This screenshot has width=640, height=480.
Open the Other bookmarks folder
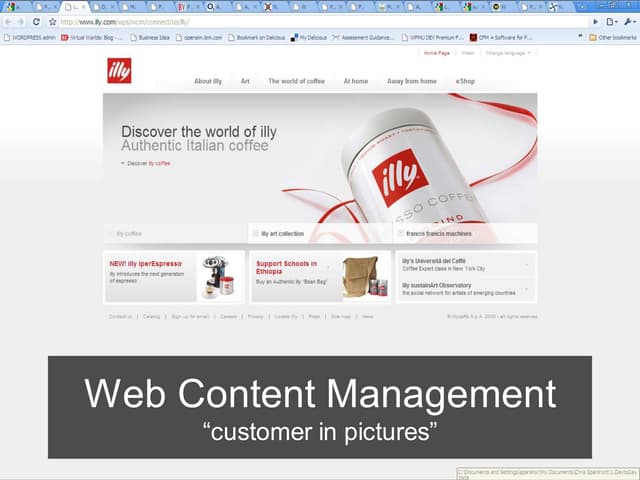click(x=612, y=37)
